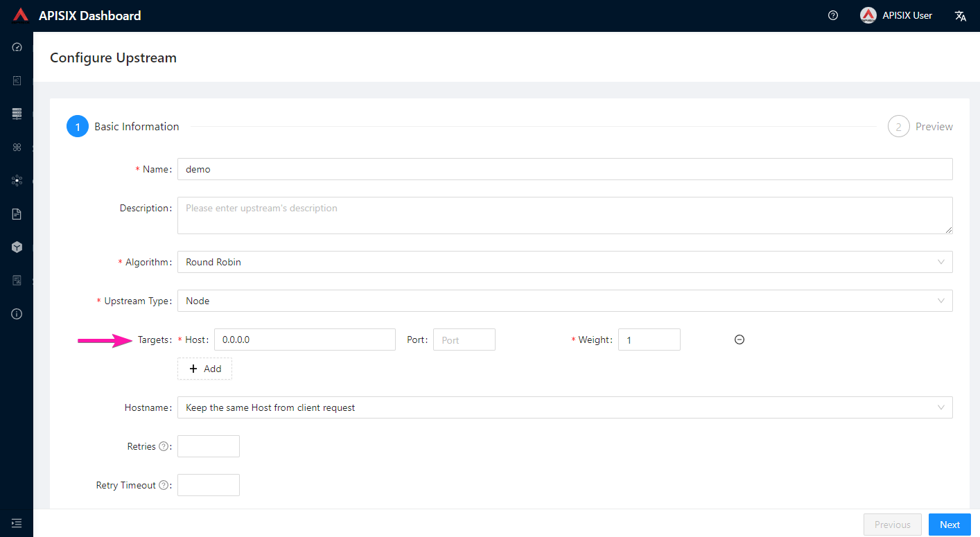Open the APISIX User account menu

(896, 15)
